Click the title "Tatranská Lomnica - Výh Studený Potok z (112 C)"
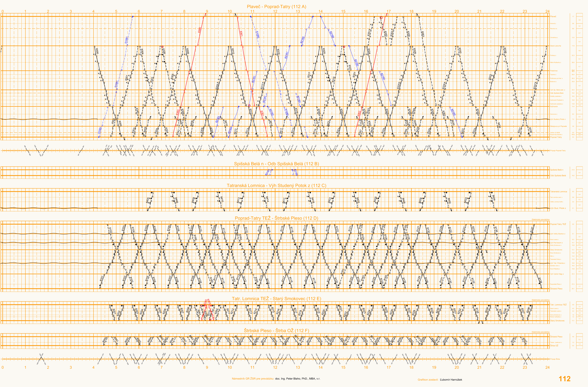The image size is (588, 387). 277,185
